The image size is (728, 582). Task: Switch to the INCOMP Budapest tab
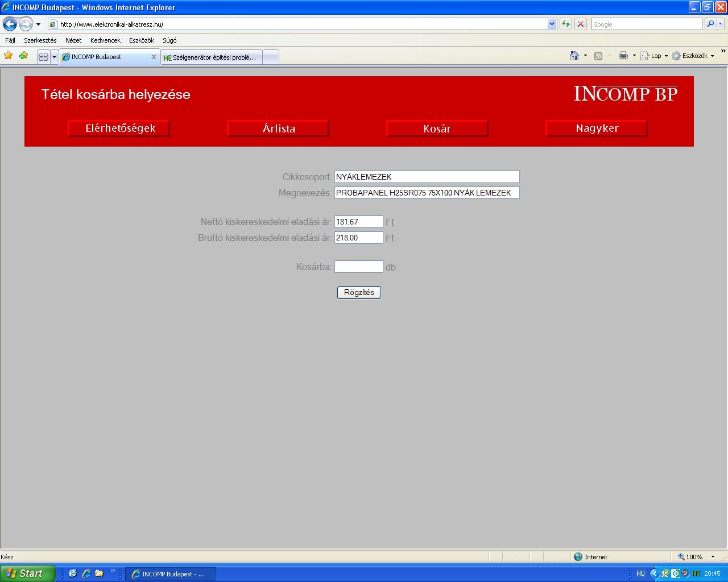tap(105, 57)
